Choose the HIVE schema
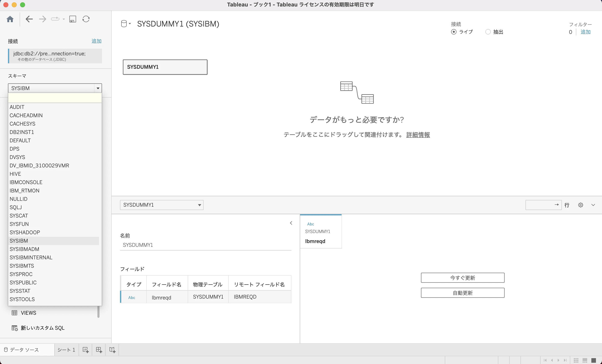602x364 pixels. 54,174
